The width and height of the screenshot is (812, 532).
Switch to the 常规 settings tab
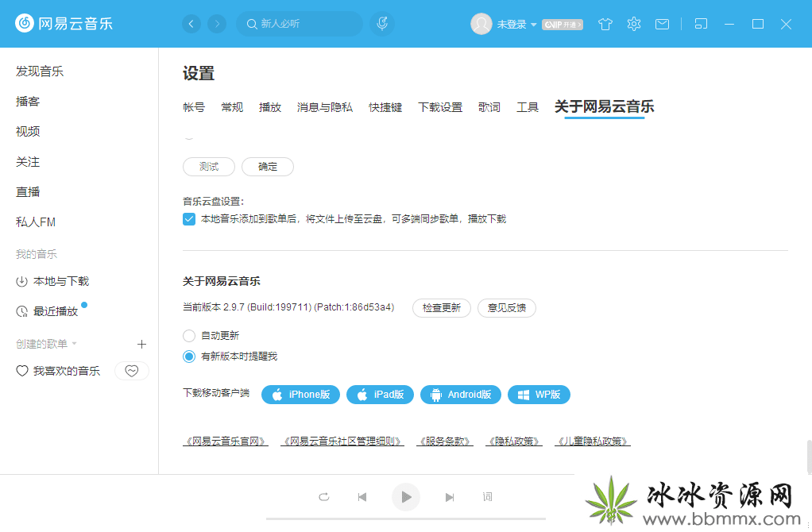coord(232,107)
